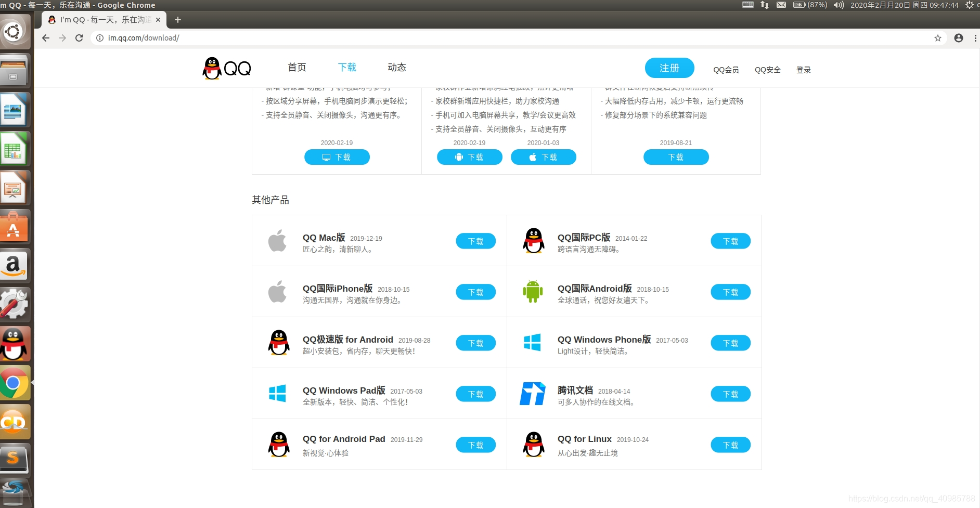Open the QQ会员 link
This screenshot has width=980, height=508.
pyautogui.click(x=726, y=70)
